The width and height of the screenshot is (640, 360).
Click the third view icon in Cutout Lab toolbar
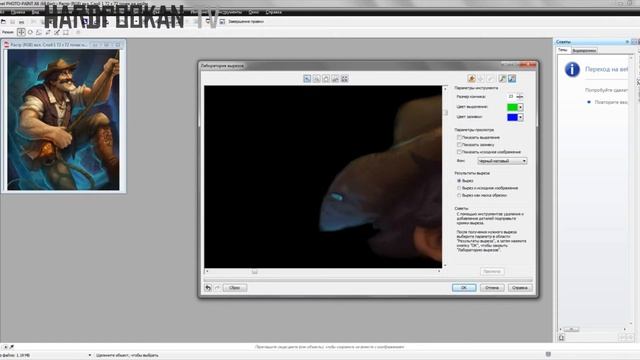(326, 78)
